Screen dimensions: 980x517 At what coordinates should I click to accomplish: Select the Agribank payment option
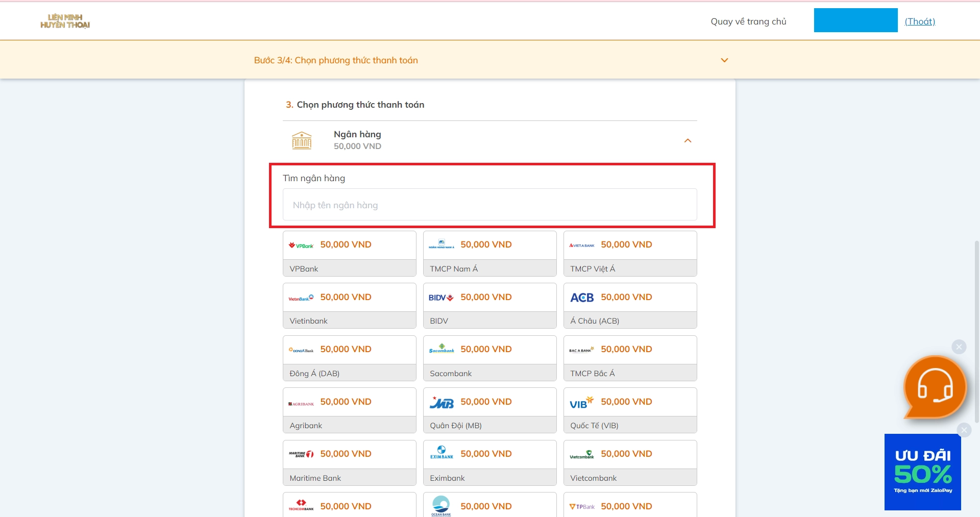click(349, 410)
